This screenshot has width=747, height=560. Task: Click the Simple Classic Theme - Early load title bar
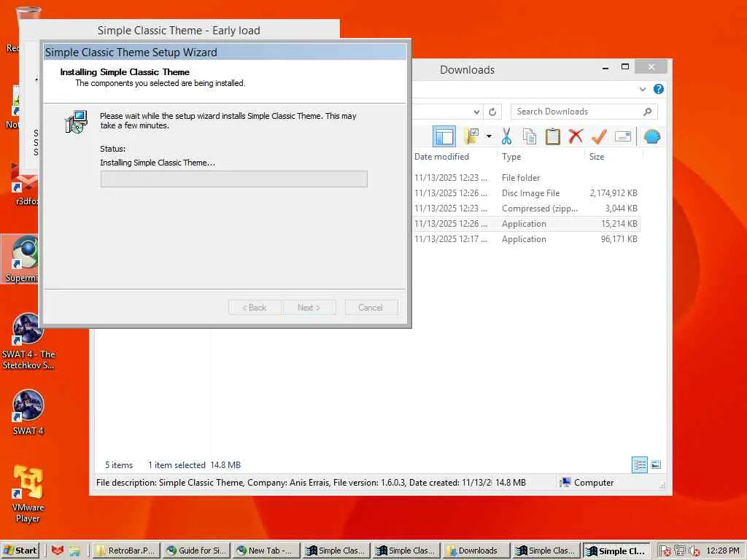(179, 30)
